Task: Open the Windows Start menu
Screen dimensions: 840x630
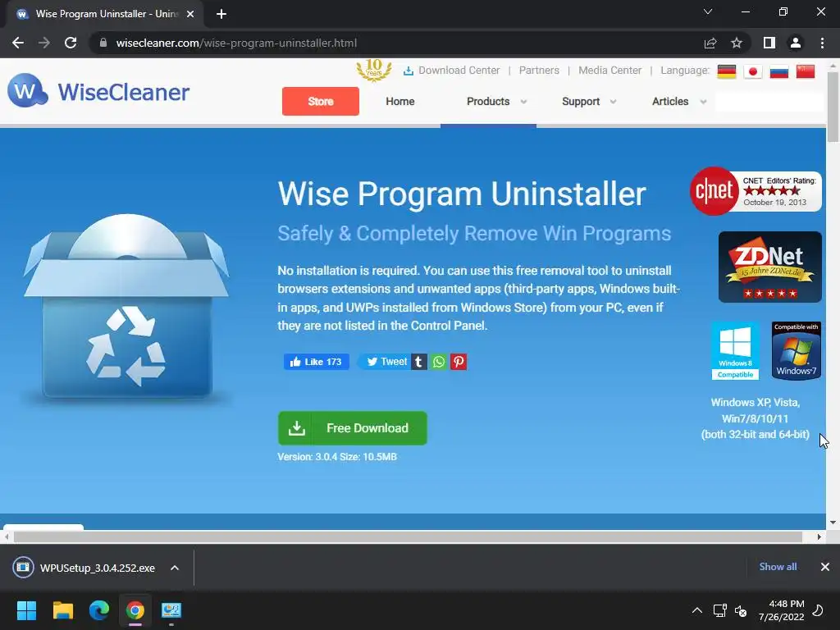Action: (26, 610)
